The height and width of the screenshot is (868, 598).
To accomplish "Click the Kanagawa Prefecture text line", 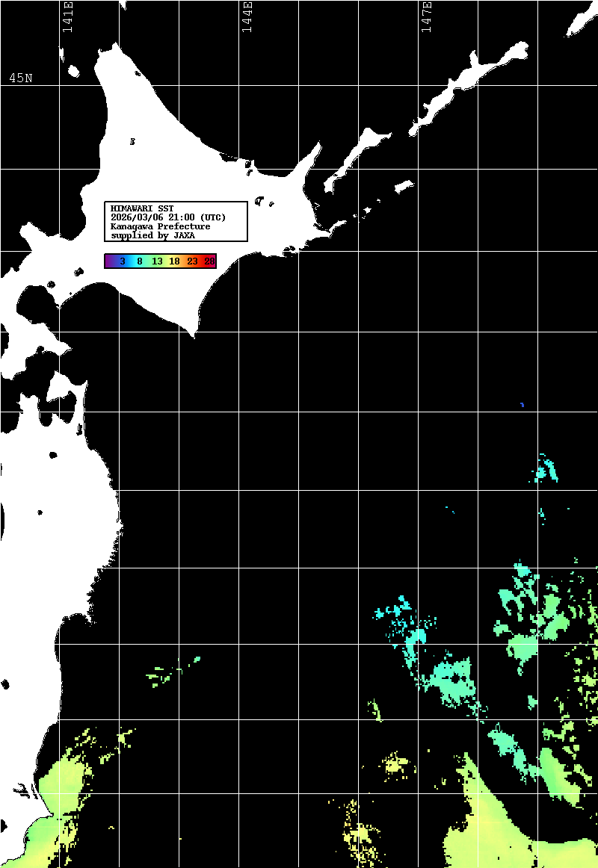I will [x=160, y=226].
